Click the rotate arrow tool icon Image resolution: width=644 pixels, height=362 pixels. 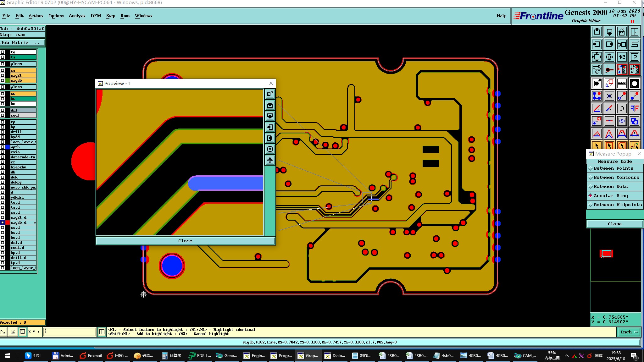622,109
